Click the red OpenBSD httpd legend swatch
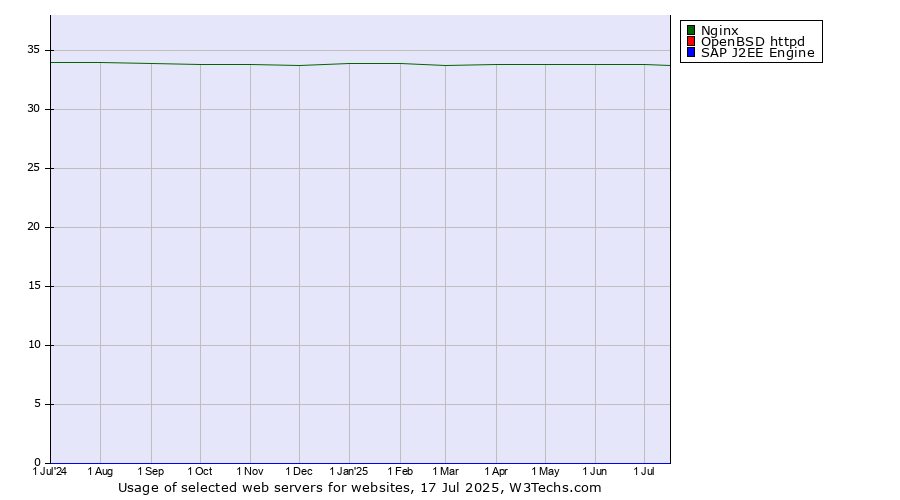This screenshot has height=500, width=900. pyautogui.click(x=691, y=41)
